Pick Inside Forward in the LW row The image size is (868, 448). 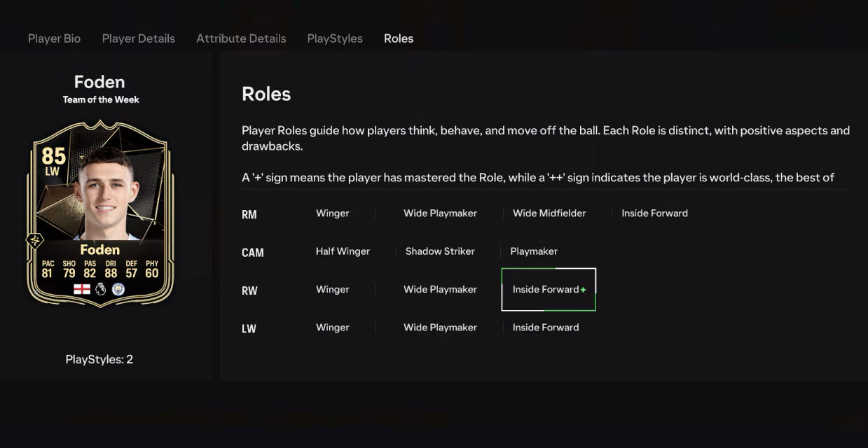(x=546, y=327)
